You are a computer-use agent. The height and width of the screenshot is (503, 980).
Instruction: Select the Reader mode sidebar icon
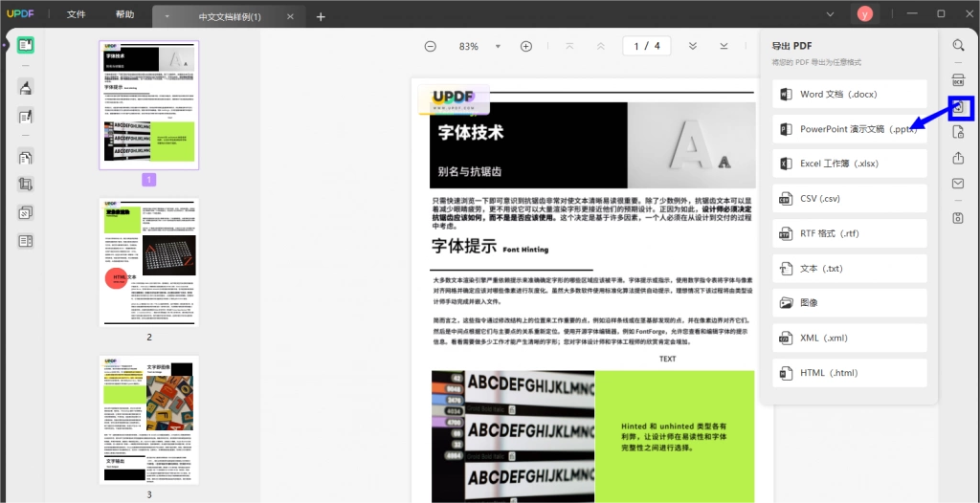pos(26,45)
